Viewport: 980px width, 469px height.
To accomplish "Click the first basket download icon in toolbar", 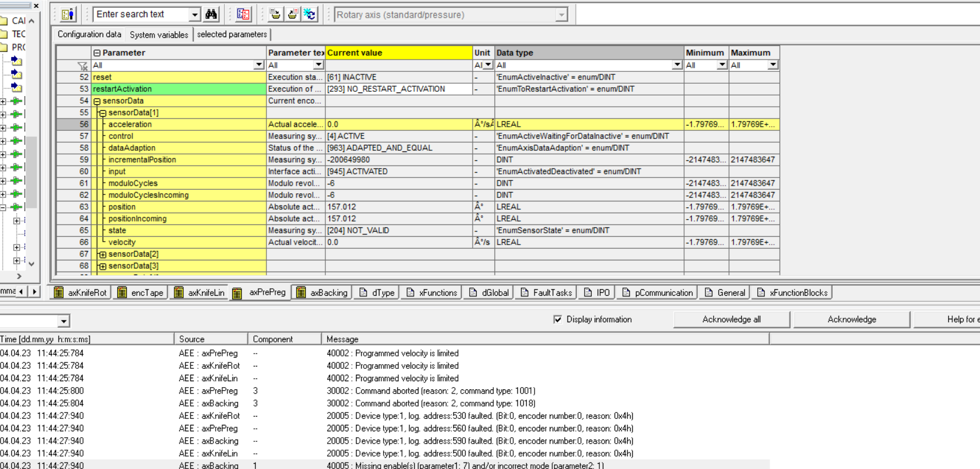I will click(x=275, y=14).
